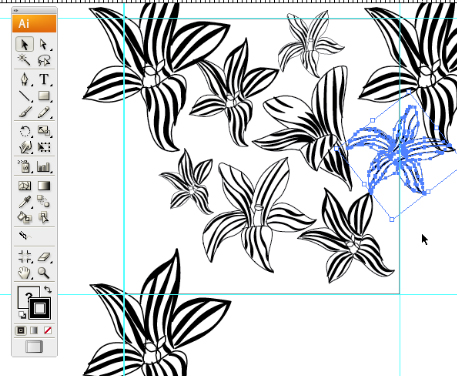Click the black Stroke swatch

click(40, 308)
